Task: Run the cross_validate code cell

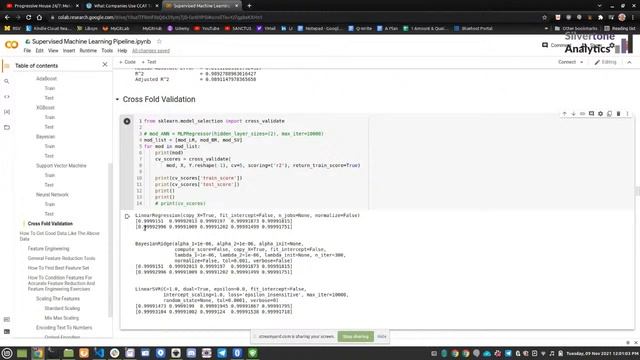Action: [127, 121]
